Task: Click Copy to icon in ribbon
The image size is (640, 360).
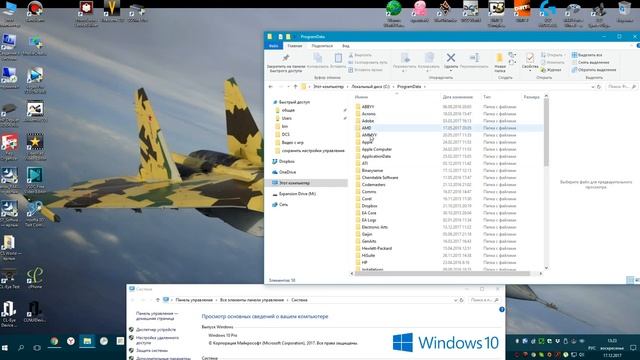Action: click(429, 58)
